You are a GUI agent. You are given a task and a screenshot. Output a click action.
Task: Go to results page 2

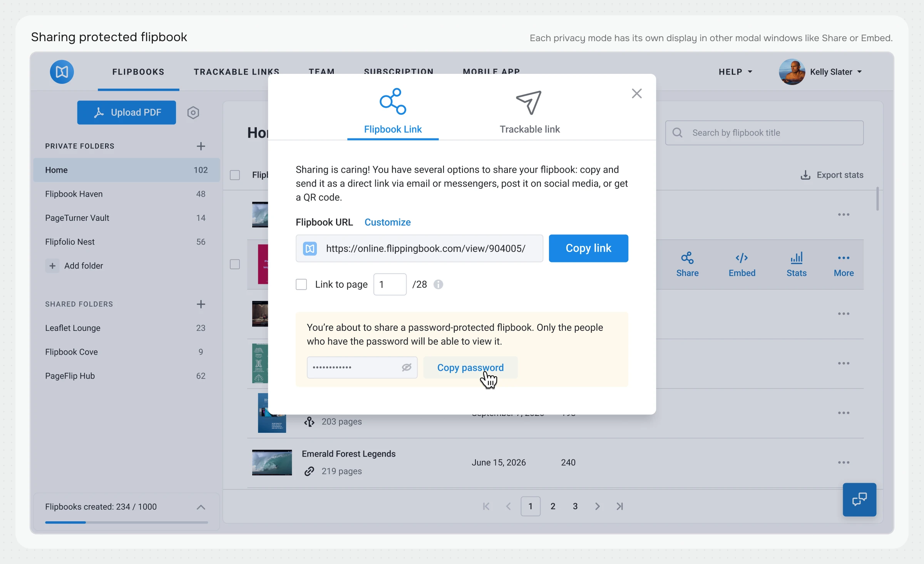click(553, 506)
